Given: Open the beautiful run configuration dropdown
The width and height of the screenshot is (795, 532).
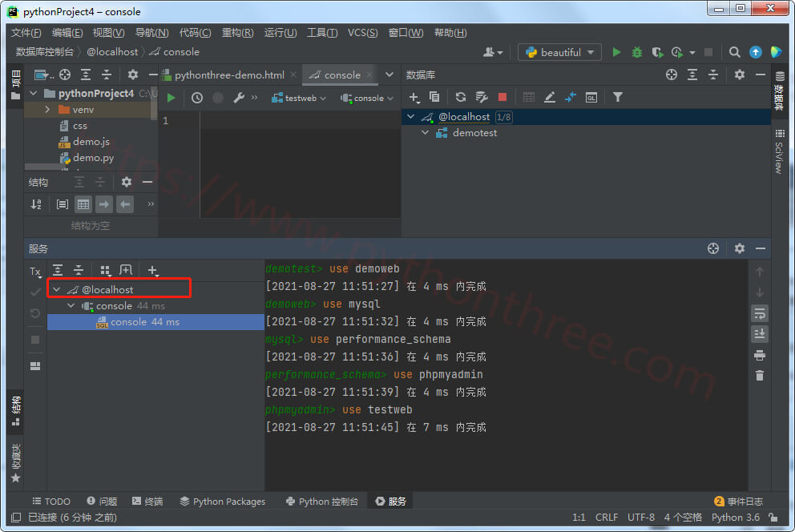Looking at the screenshot, I should [559, 52].
